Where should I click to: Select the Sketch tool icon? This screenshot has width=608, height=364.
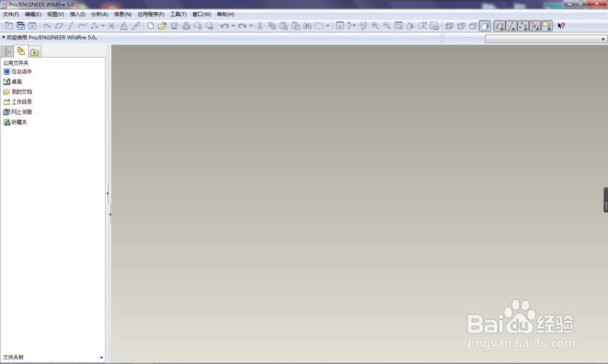[47, 26]
